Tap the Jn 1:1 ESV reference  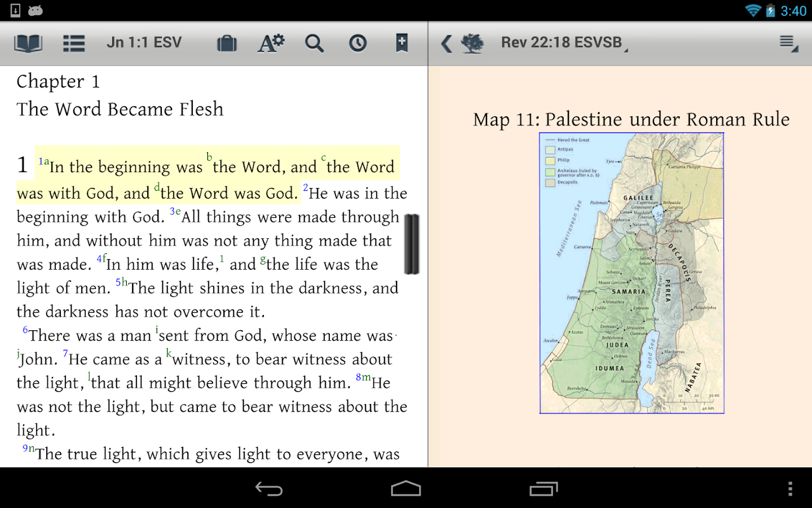coord(144,43)
